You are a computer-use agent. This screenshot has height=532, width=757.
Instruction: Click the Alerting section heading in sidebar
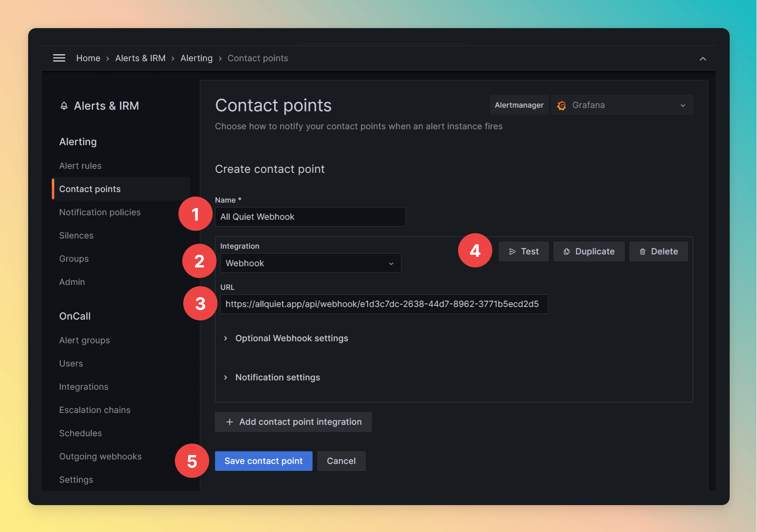coord(78,142)
